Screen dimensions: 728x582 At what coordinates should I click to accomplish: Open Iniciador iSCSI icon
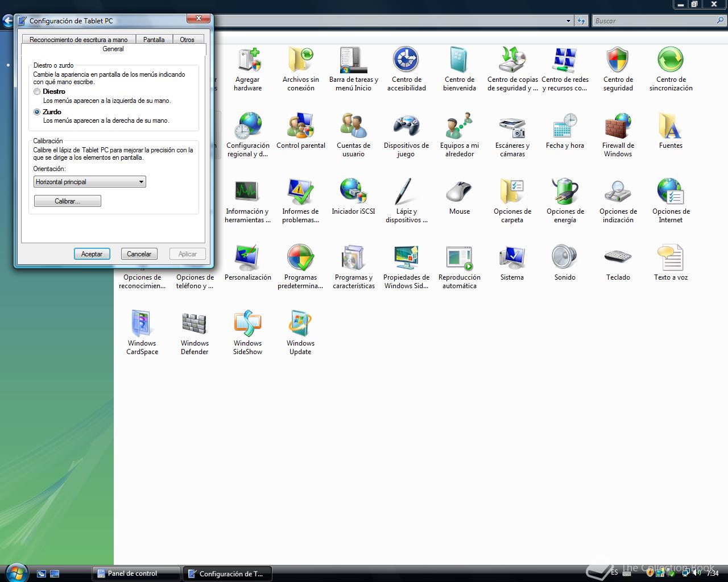[353, 192]
